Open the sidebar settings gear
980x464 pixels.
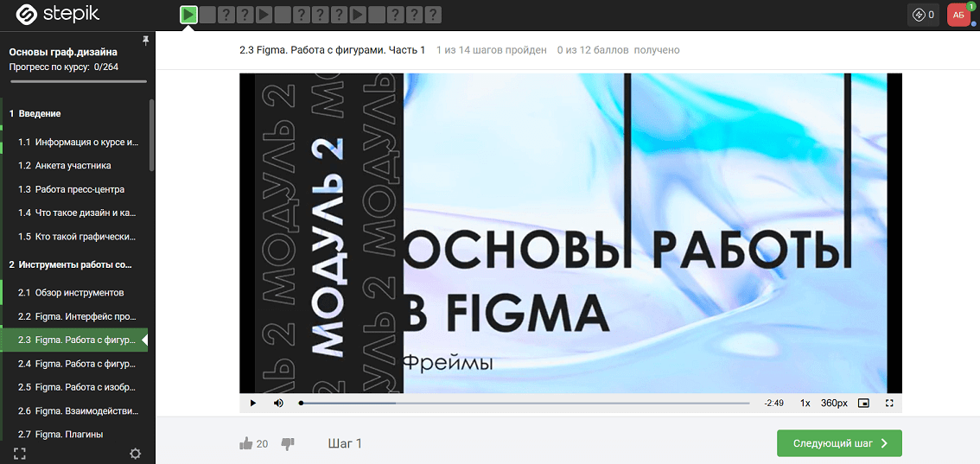click(135, 454)
